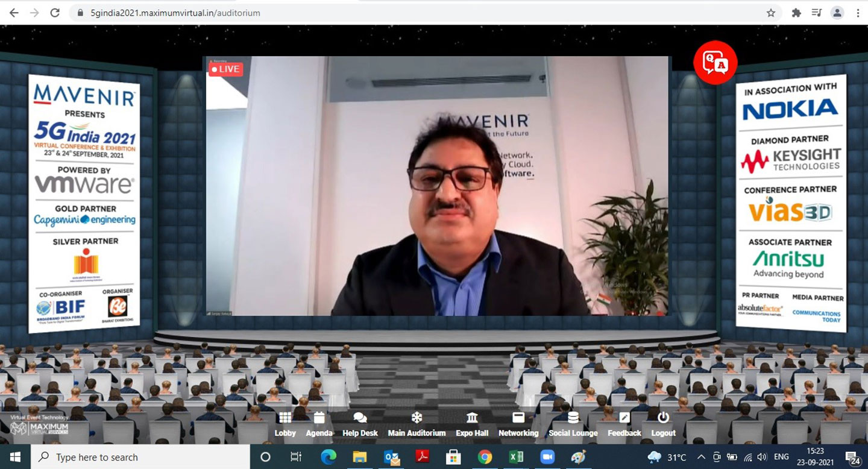This screenshot has width=868, height=469.
Task: Click the Communications Today media partner logo
Action: pos(816,316)
